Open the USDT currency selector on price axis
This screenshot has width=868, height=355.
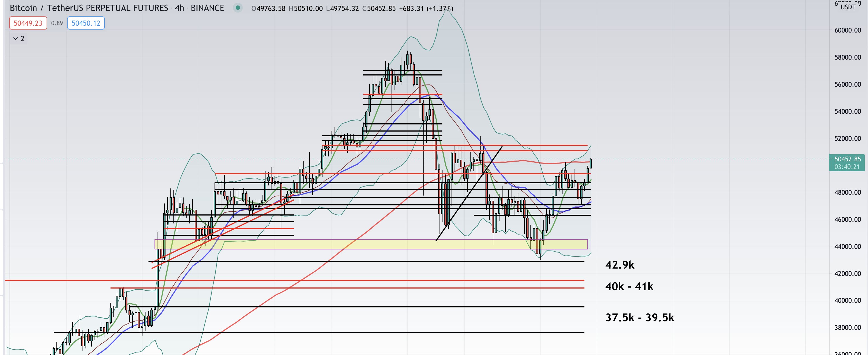coord(848,7)
